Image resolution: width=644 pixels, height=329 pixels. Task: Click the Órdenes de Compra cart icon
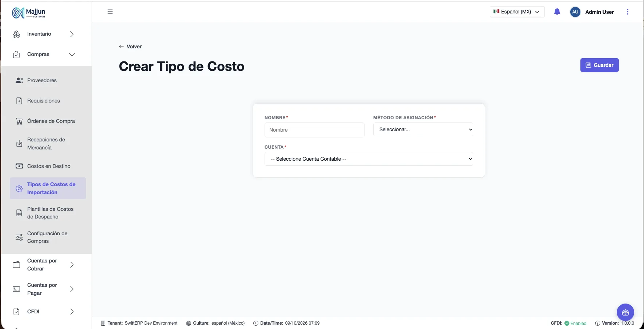(19, 121)
